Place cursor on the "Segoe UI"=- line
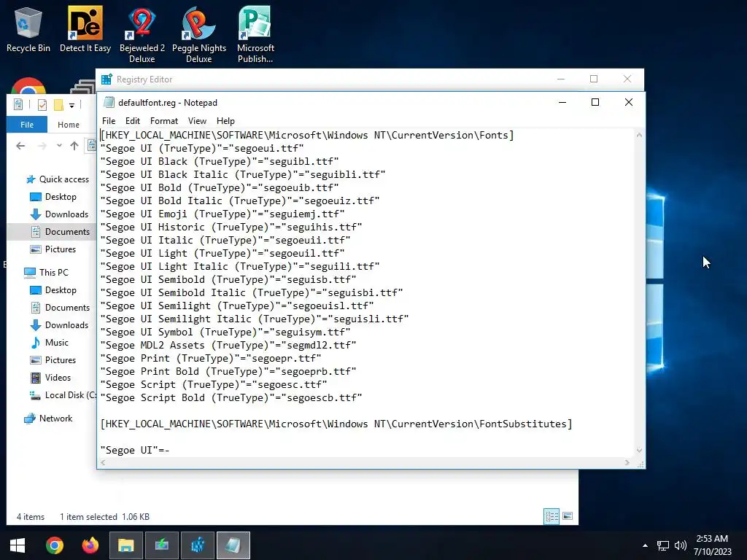 (135, 450)
